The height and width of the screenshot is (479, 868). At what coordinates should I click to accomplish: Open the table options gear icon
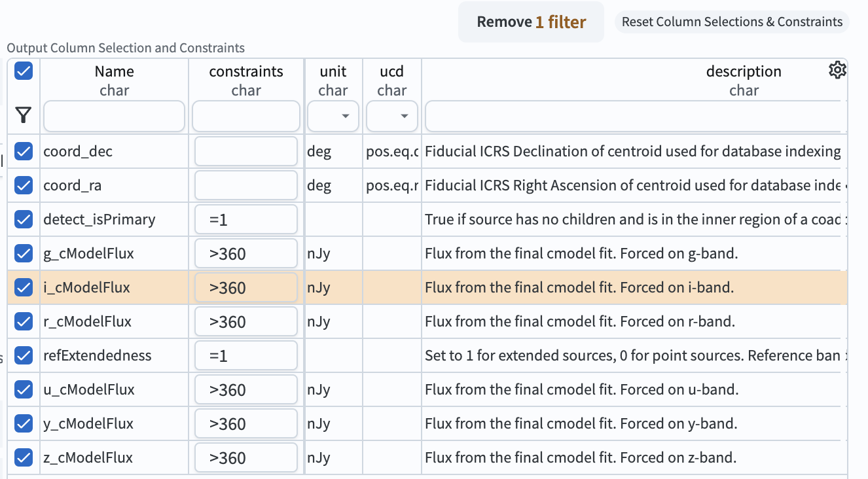coord(837,69)
